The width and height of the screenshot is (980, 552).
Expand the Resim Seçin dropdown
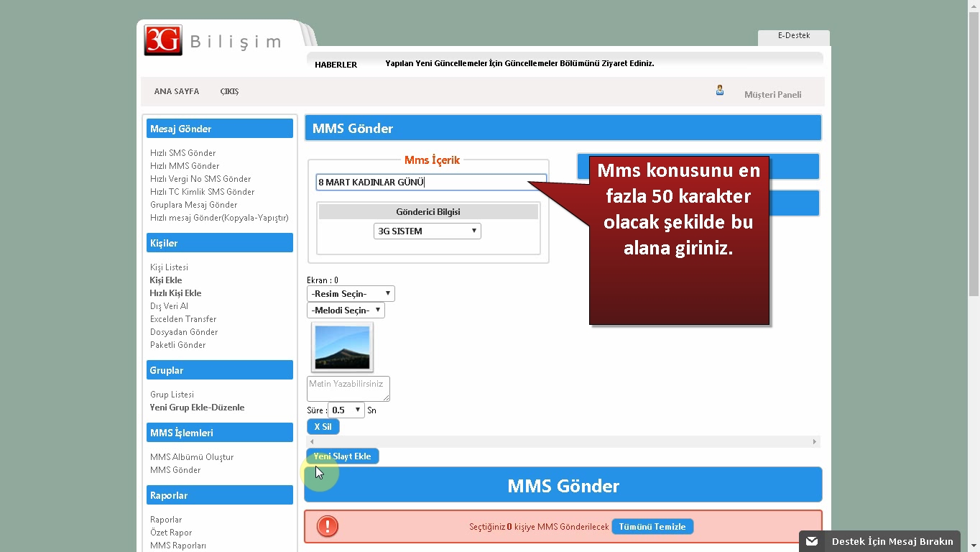351,293
